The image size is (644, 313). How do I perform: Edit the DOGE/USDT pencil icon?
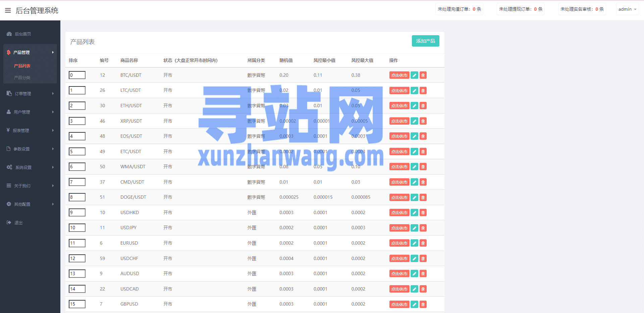pos(415,197)
